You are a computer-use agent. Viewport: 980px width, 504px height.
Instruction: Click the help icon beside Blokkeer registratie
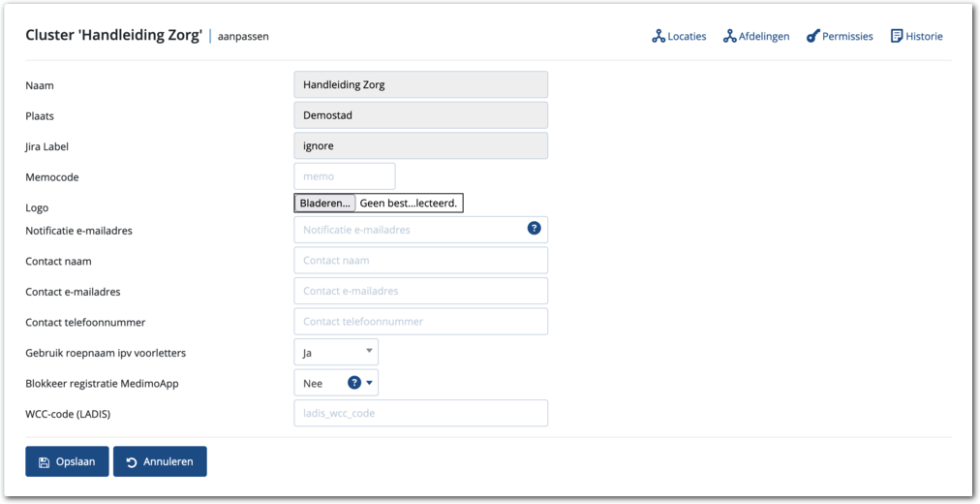353,383
